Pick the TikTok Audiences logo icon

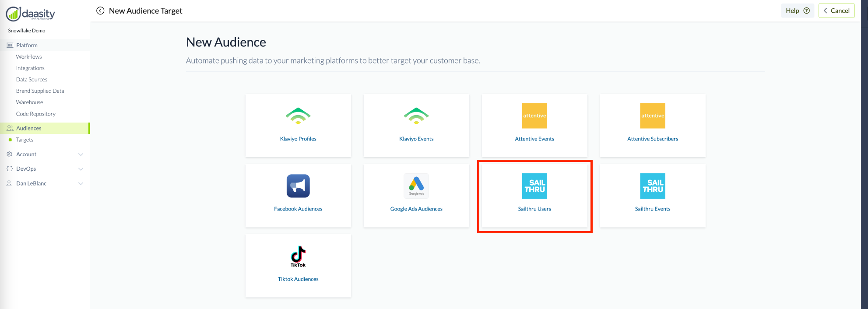[298, 256]
